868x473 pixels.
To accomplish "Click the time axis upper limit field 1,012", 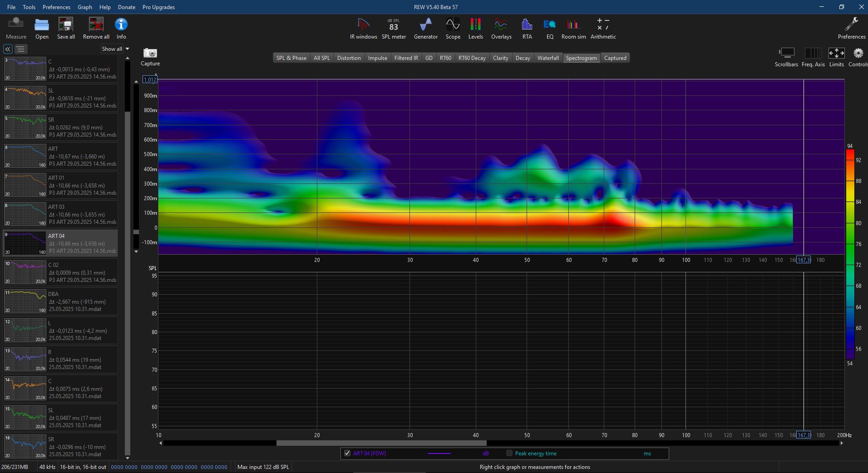I will pos(150,80).
